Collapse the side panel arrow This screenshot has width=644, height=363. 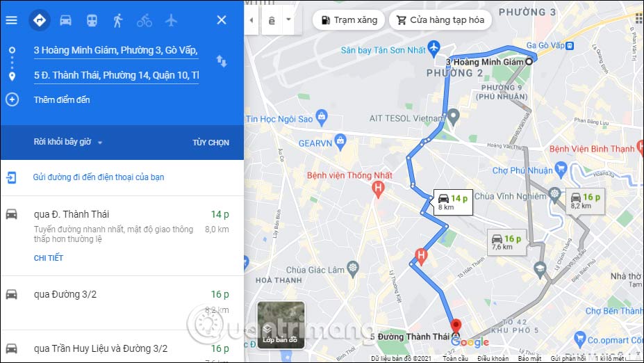pyautogui.click(x=251, y=19)
